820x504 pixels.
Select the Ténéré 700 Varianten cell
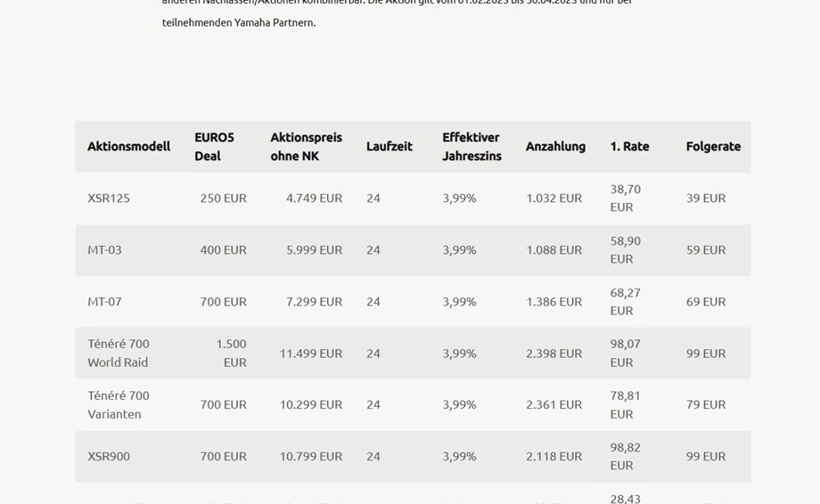(118, 404)
